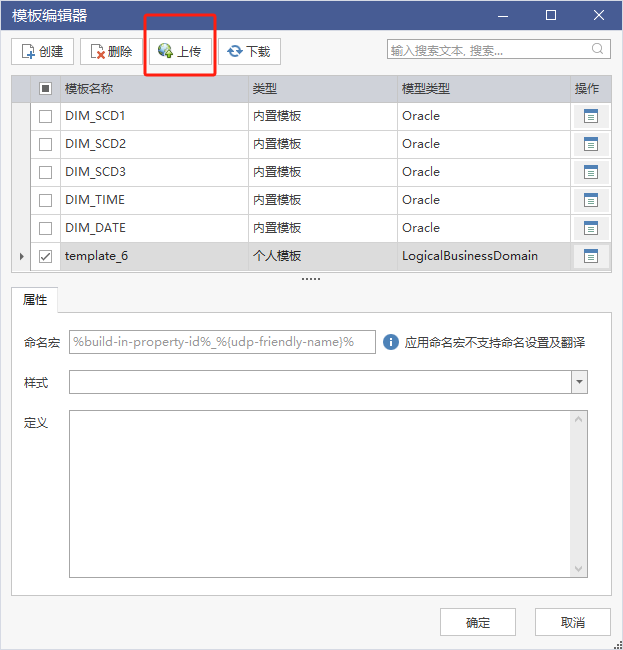
Task: Check the DIM_SCD1 row checkbox
Action: pyautogui.click(x=45, y=116)
